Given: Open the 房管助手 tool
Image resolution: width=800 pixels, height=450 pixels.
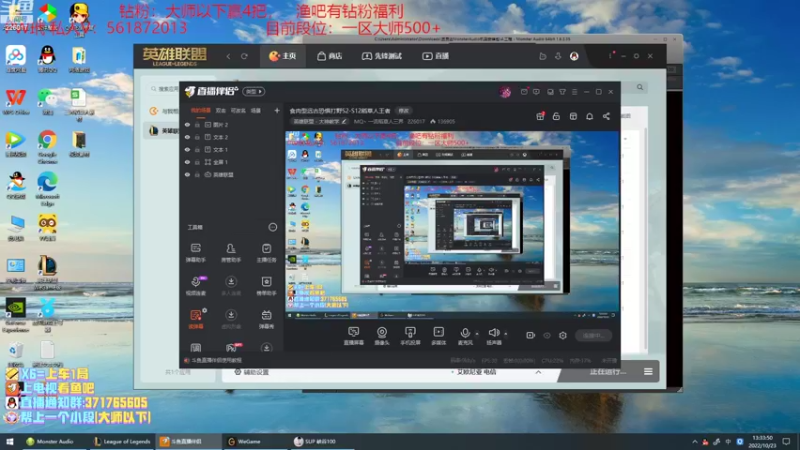Looking at the screenshot, I should click(231, 253).
